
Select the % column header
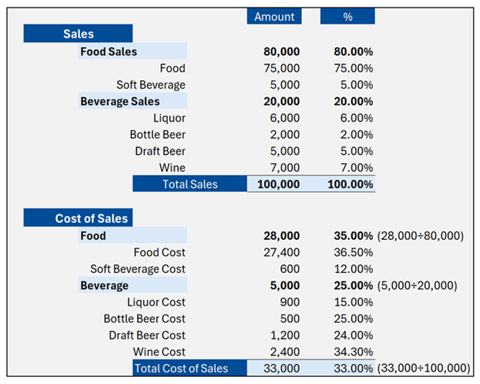(x=347, y=16)
